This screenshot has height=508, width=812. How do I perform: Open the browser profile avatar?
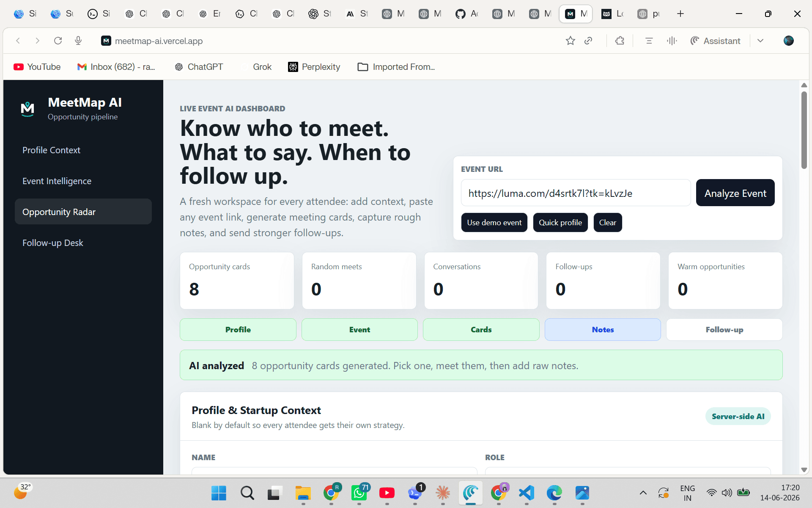point(788,41)
